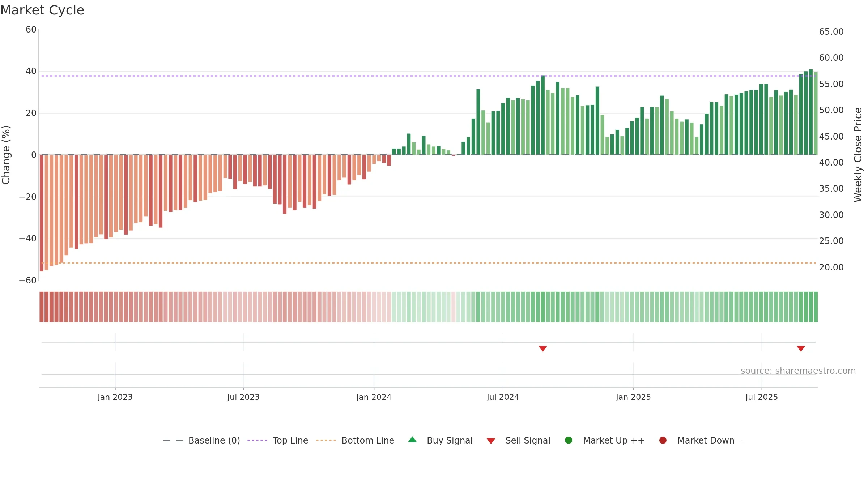The width and height of the screenshot is (868, 488).
Task: Select the sell signal marker near August 2025
Action: point(801,348)
